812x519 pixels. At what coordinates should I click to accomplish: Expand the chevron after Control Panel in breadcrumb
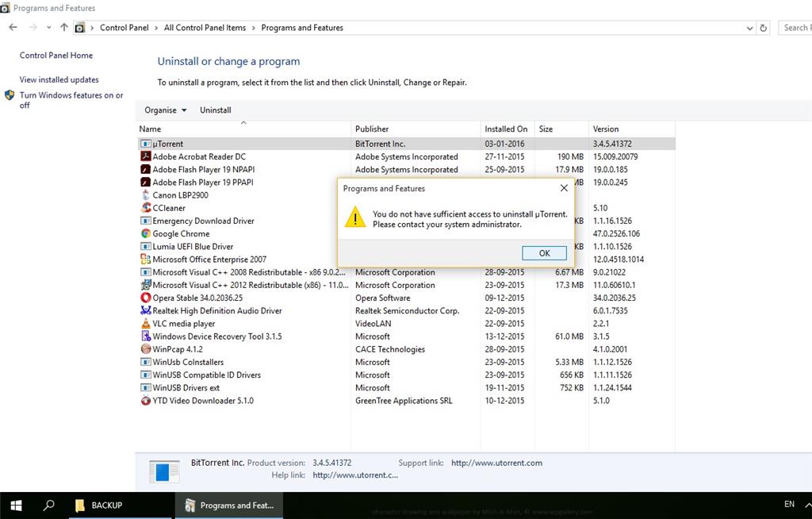click(x=156, y=28)
